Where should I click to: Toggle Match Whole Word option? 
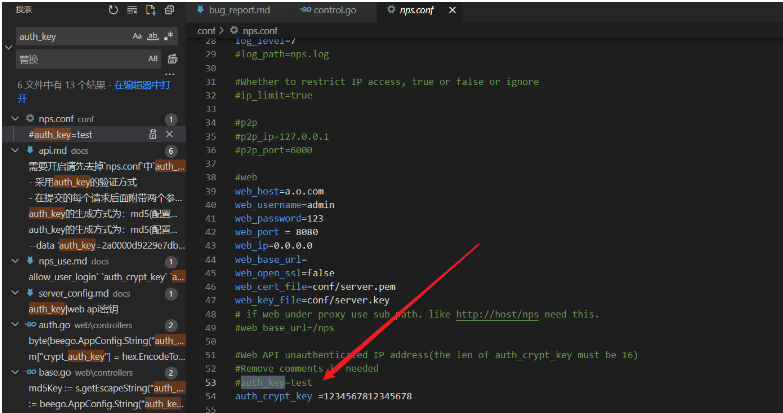[x=153, y=36]
